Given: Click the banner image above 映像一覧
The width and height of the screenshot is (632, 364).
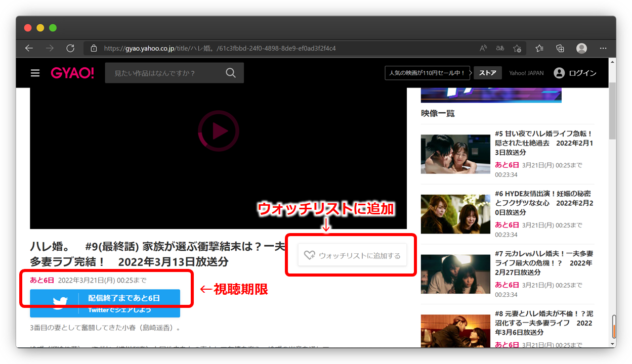Looking at the screenshot, I should (491, 95).
